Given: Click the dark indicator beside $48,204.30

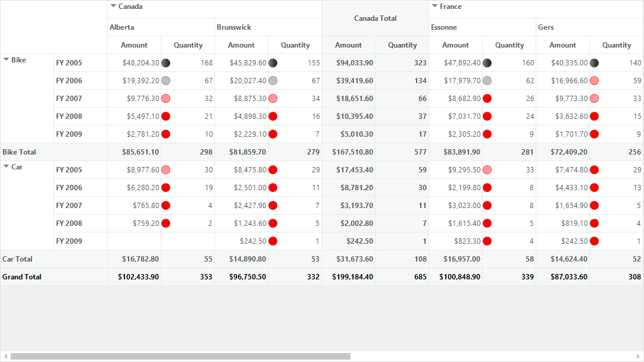Looking at the screenshot, I should (166, 63).
